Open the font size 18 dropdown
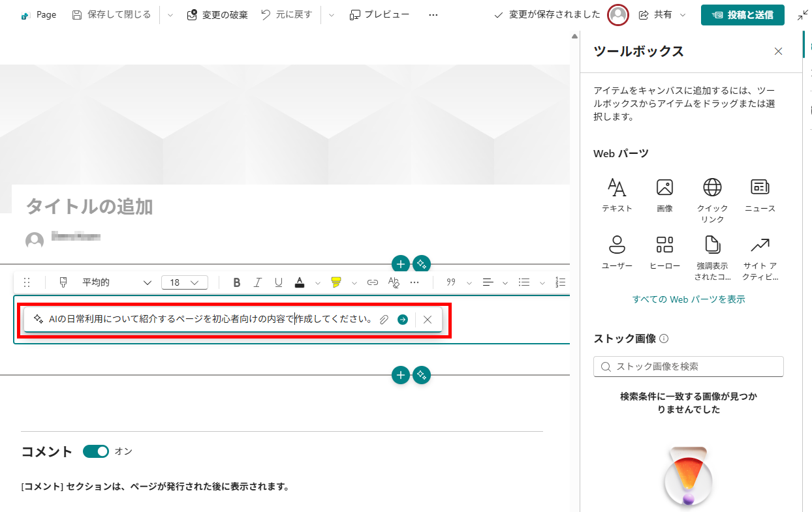Viewport: 812px width, 512px height. [x=185, y=282]
